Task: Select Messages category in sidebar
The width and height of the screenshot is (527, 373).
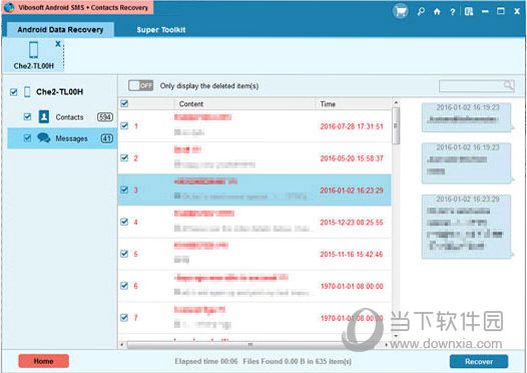Action: (x=62, y=138)
